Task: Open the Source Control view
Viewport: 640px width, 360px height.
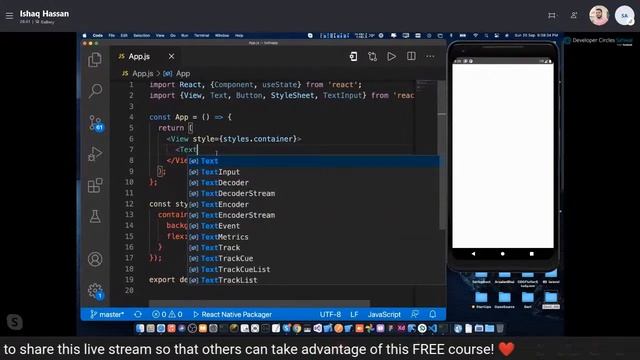Action: pos(96,123)
